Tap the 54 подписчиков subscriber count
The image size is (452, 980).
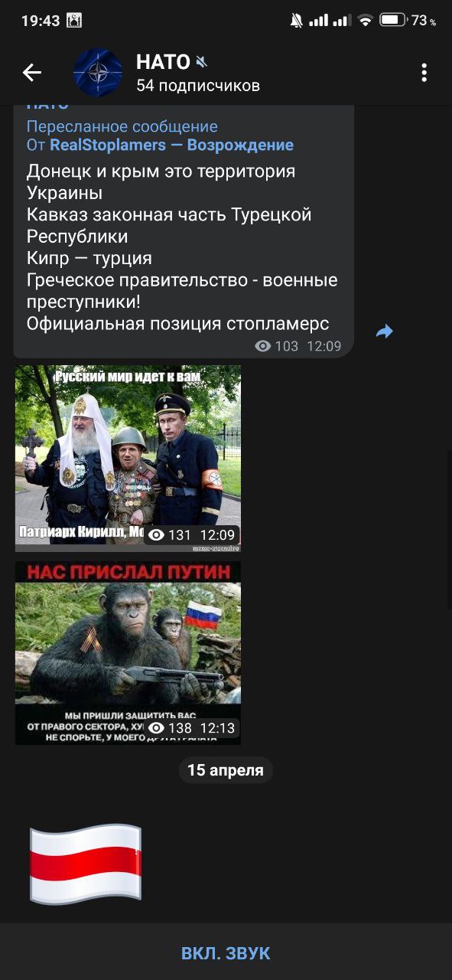pos(198,86)
